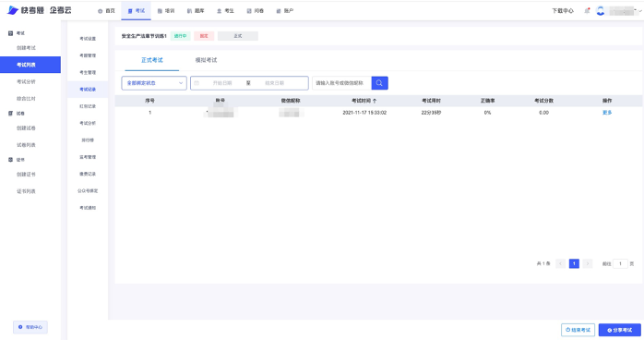Screen dimensions: 644x340
Task: Open the notification bell
Action: 587,11
